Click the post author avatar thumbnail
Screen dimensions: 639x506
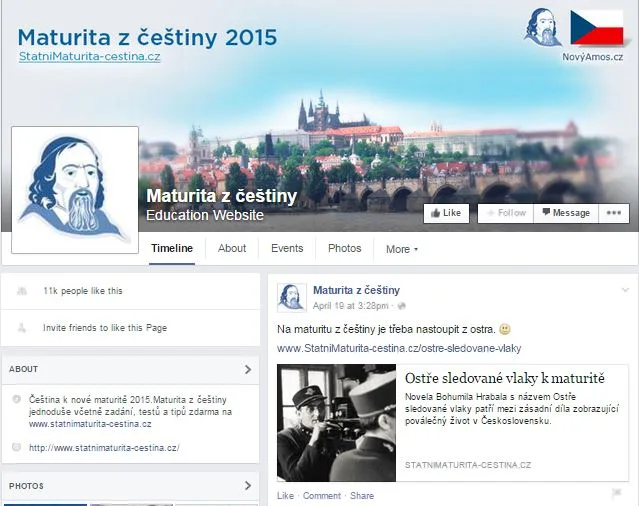(x=291, y=298)
